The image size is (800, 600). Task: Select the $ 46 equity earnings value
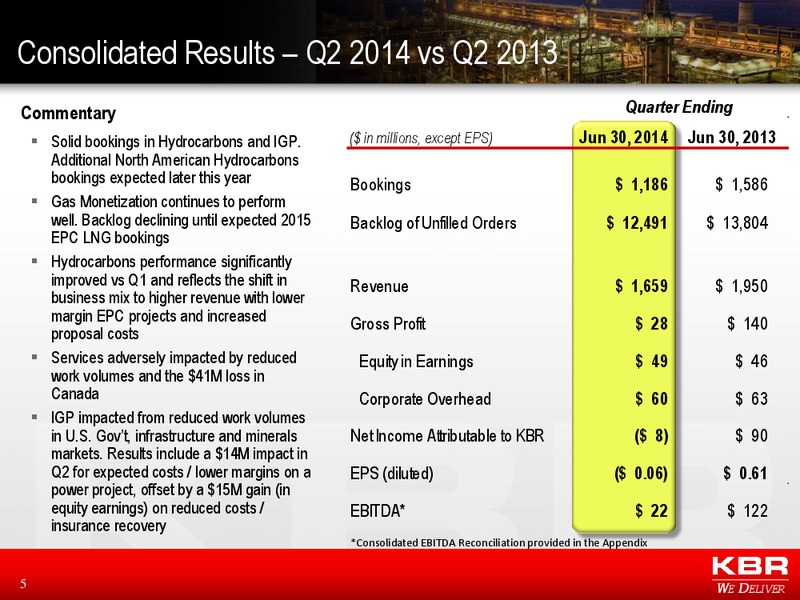(752, 361)
